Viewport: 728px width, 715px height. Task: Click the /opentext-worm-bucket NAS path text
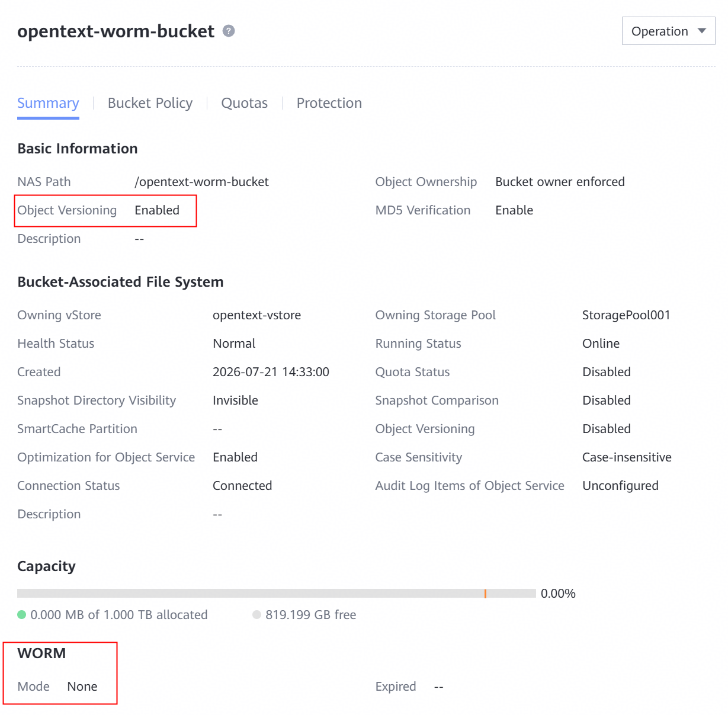click(x=201, y=182)
